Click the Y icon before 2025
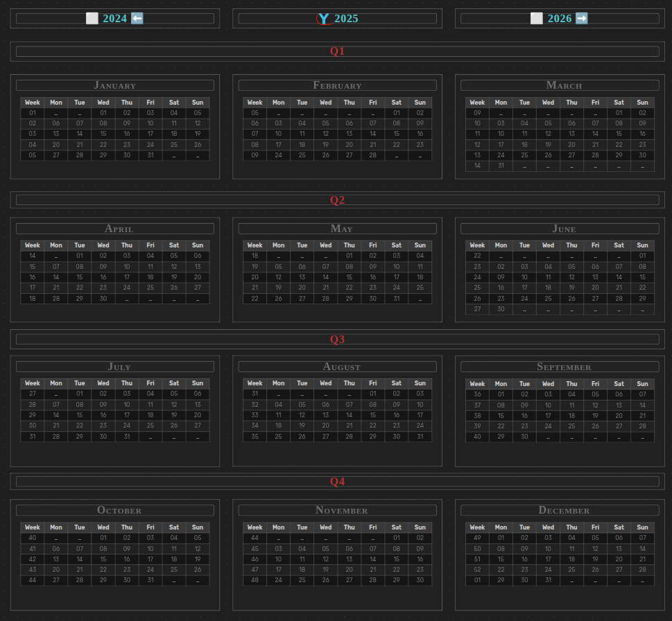This screenshot has height=621, width=672. 323,19
